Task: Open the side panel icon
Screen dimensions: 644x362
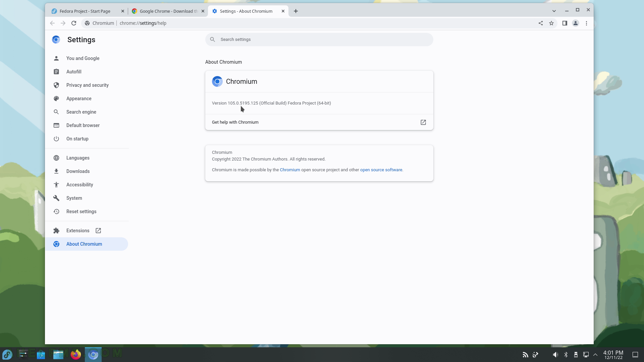Action: 565,23
